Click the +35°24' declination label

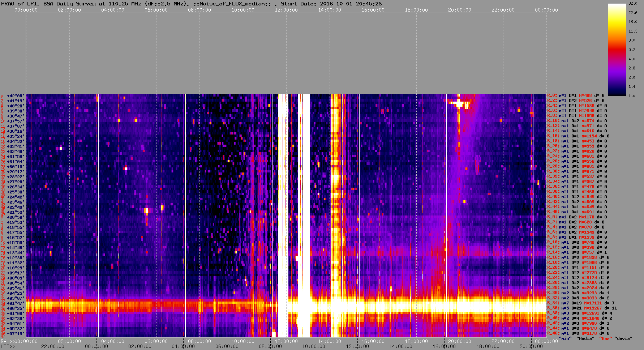click(x=16, y=136)
